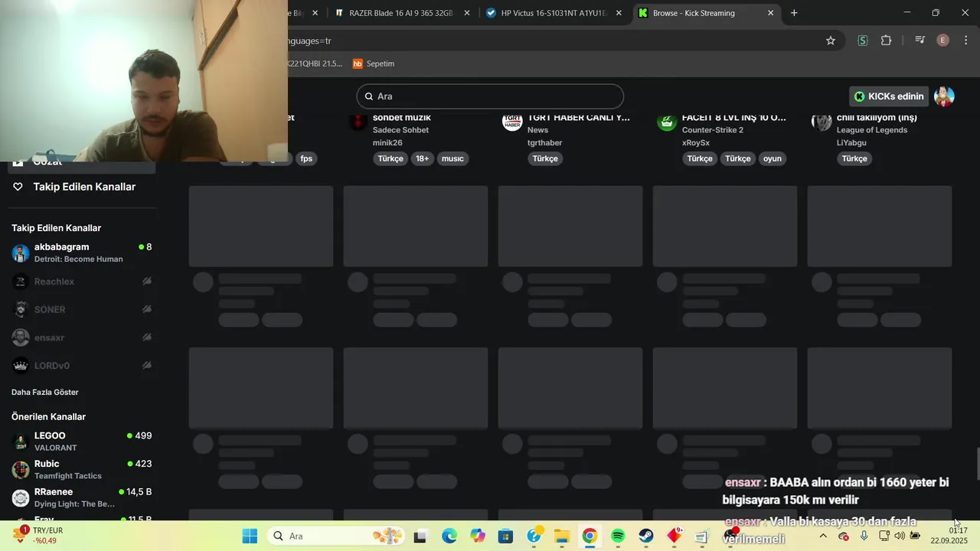The image size is (980, 551).
Task: Open File Explorer from the taskbar
Action: point(562,536)
